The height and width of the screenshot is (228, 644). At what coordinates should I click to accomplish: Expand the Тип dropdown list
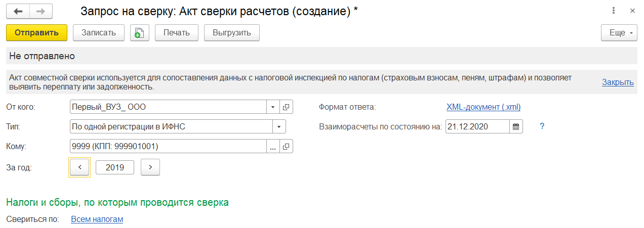(279, 126)
